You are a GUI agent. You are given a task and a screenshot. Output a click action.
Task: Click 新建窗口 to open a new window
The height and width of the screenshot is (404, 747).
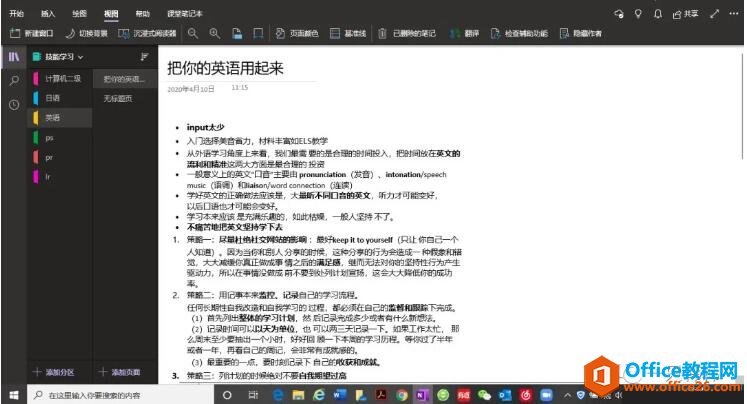click(x=32, y=33)
